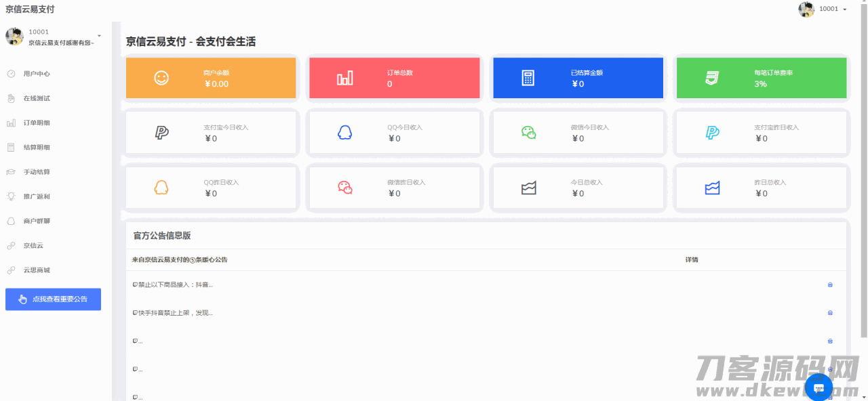Open the blue floating chat bubble button
Screen dimensions: 868x401
[x=818, y=387]
